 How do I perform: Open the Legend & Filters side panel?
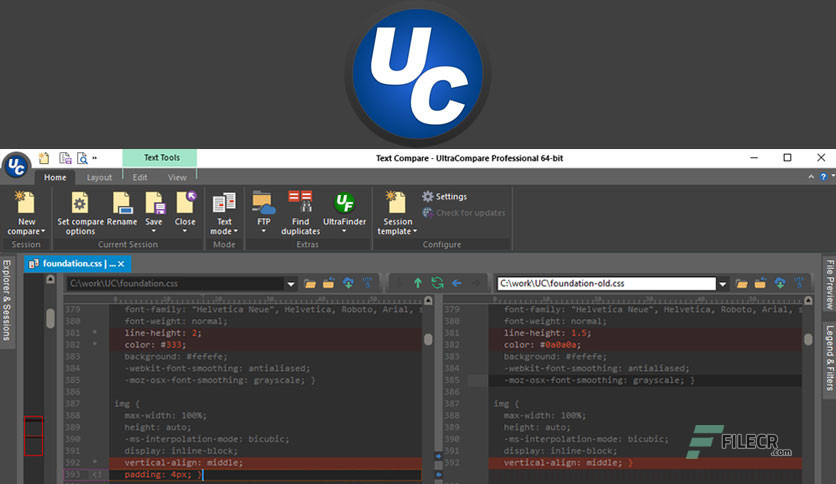tap(830, 358)
